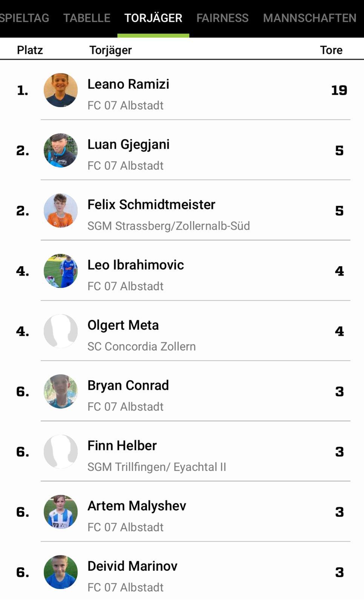Tap Felix Schmidtmeister's profile photo
364x604 pixels.
[x=61, y=211]
